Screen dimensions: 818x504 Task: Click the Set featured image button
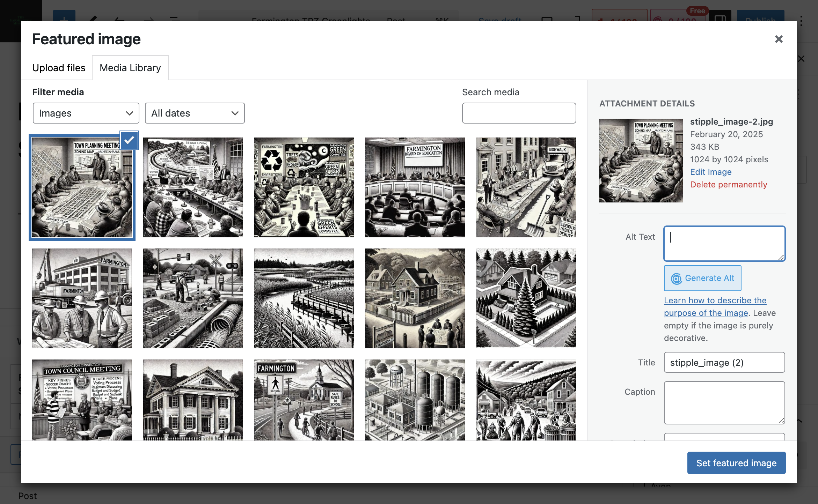point(736,463)
